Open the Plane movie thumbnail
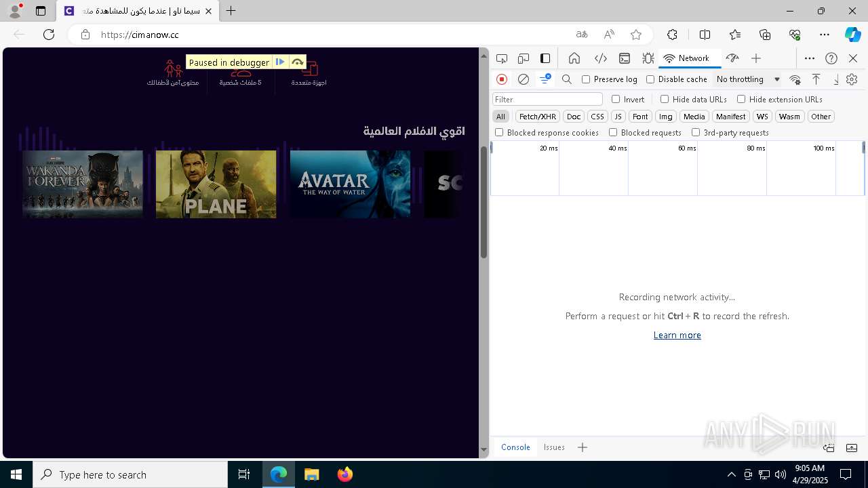The height and width of the screenshot is (488, 868). [x=216, y=184]
